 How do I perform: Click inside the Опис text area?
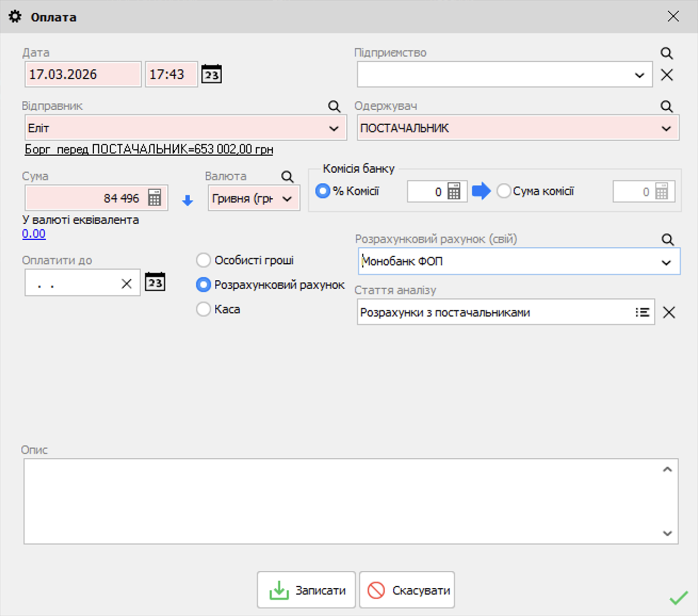pos(341,501)
